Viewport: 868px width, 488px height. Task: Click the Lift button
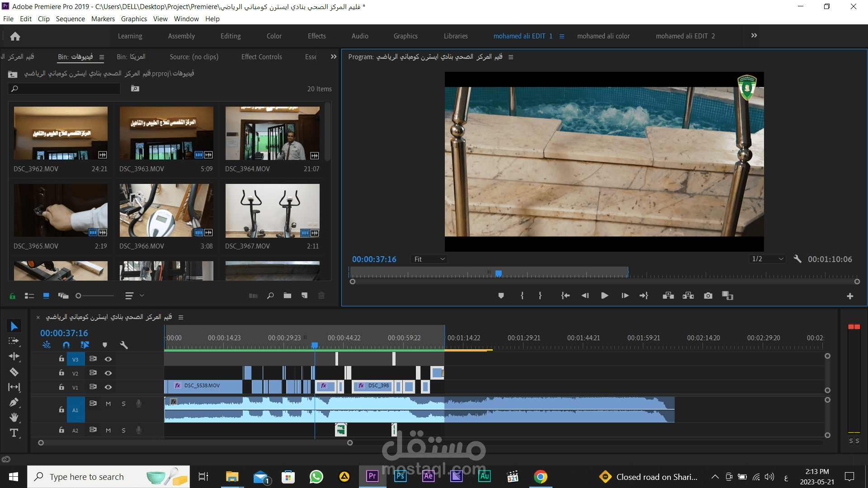pos(668,296)
